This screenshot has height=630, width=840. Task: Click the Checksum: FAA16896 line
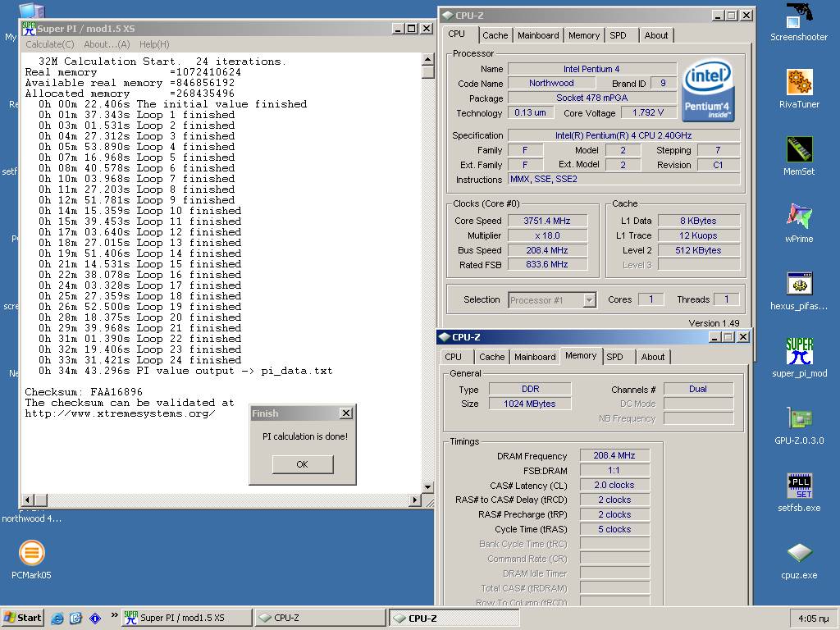84,392
